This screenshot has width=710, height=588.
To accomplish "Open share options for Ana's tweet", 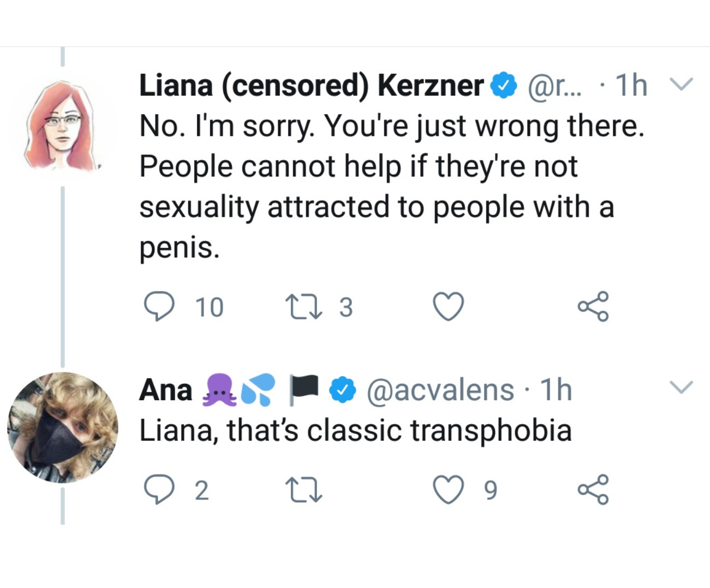I will (x=593, y=489).
